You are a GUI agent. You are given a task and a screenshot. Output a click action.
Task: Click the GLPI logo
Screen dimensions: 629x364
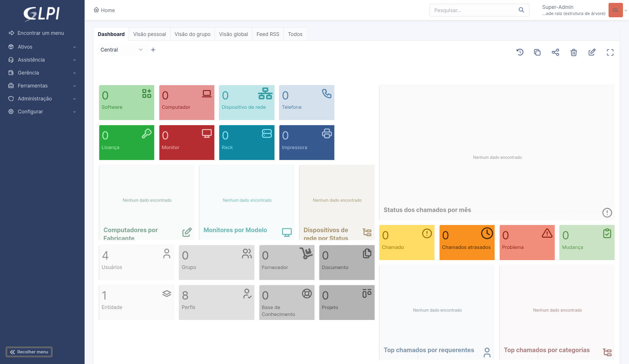[42, 14]
